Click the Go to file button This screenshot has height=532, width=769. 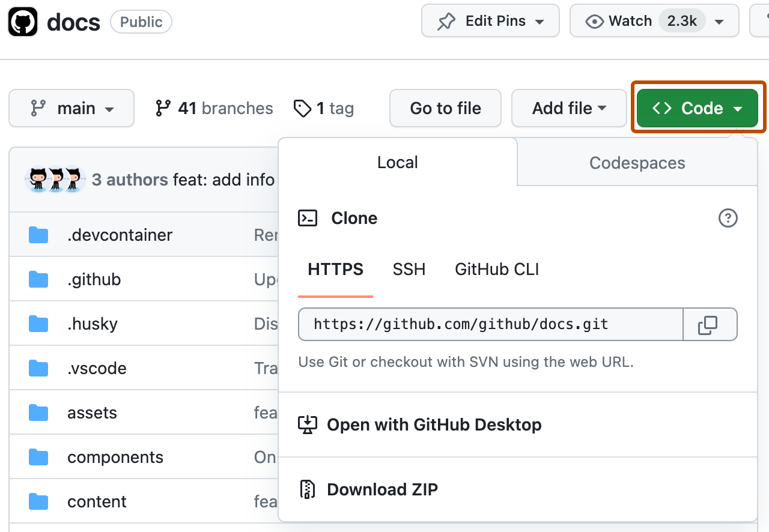pos(445,108)
